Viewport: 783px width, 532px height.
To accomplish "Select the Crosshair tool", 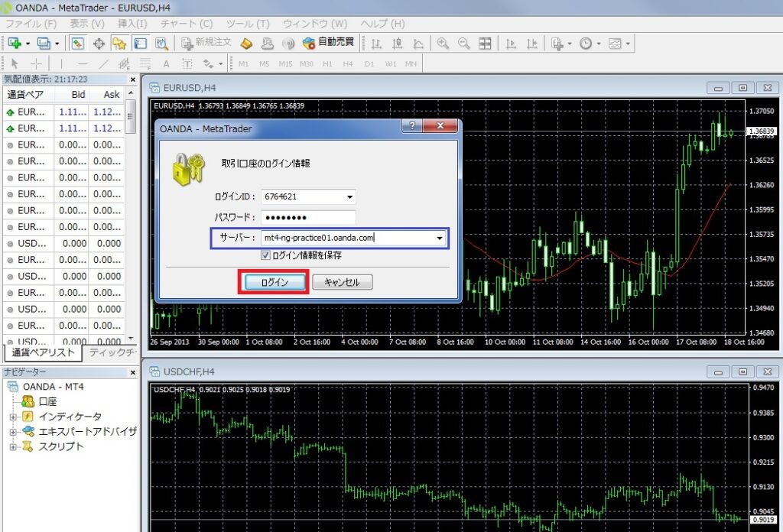I will [36, 64].
